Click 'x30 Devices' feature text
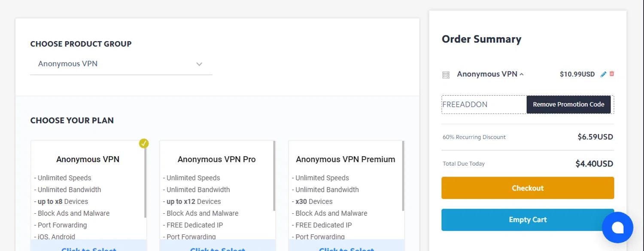The width and height of the screenshot is (644, 251). coord(314,202)
